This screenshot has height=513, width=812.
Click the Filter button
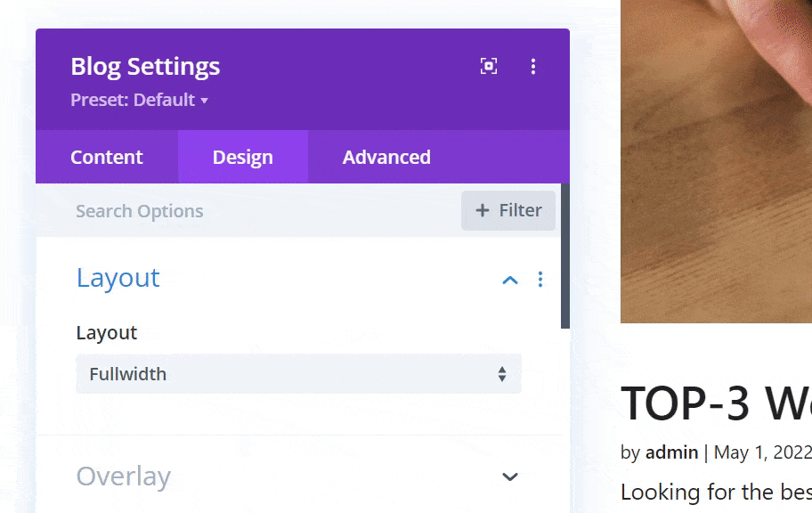click(508, 210)
